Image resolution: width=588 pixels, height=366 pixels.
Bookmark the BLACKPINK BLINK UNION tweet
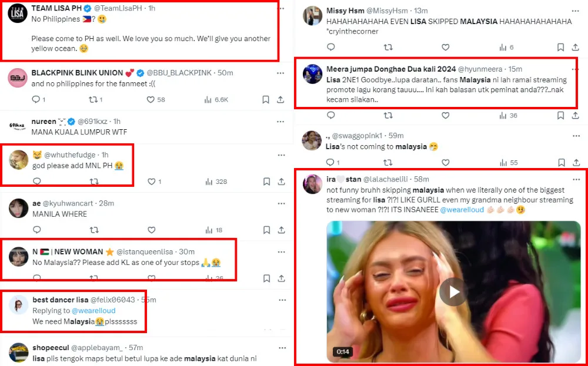pyautogui.click(x=266, y=100)
